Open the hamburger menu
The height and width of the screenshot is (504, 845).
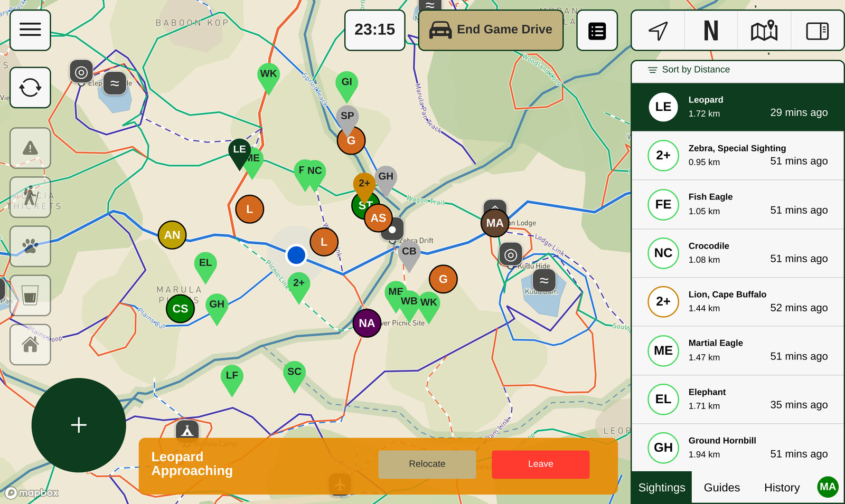coord(30,30)
